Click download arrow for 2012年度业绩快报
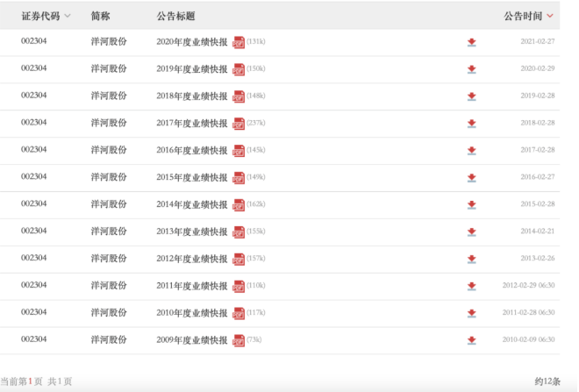The width and height of the screenshot is (579, 392). 471,260
